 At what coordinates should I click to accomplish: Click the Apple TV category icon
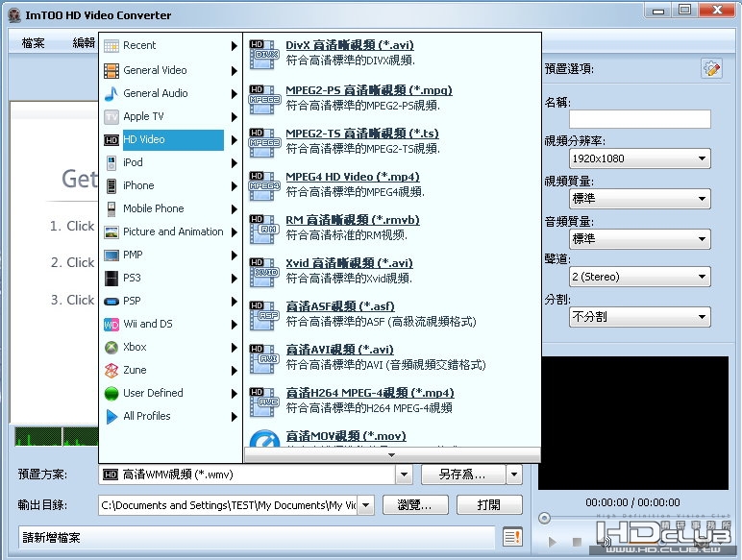pos(111,117)
